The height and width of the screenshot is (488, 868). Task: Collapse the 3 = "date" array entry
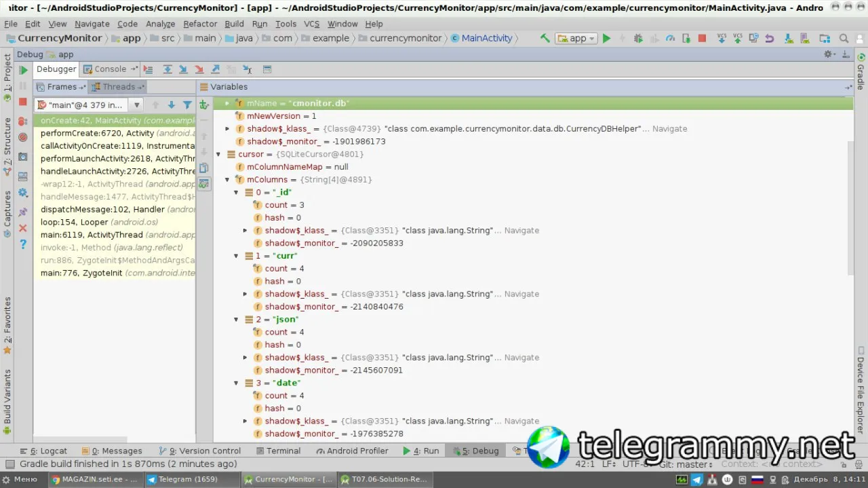pos(237,383)
